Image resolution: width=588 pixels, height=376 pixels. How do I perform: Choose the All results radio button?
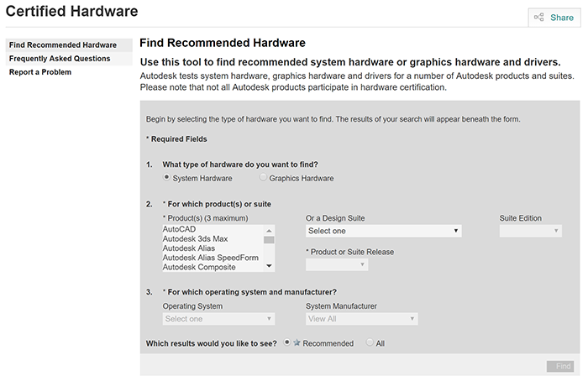point(370,342)
